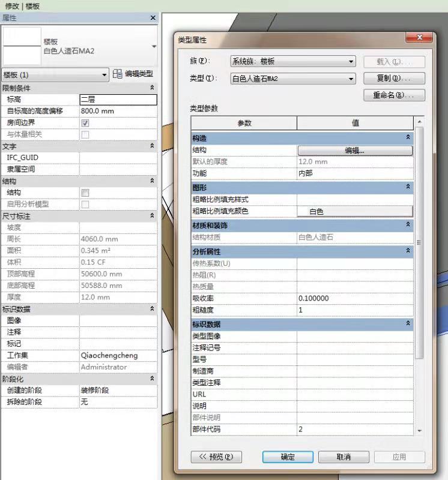Collapse the 材质和装饰 group

(x=408, y=224)
